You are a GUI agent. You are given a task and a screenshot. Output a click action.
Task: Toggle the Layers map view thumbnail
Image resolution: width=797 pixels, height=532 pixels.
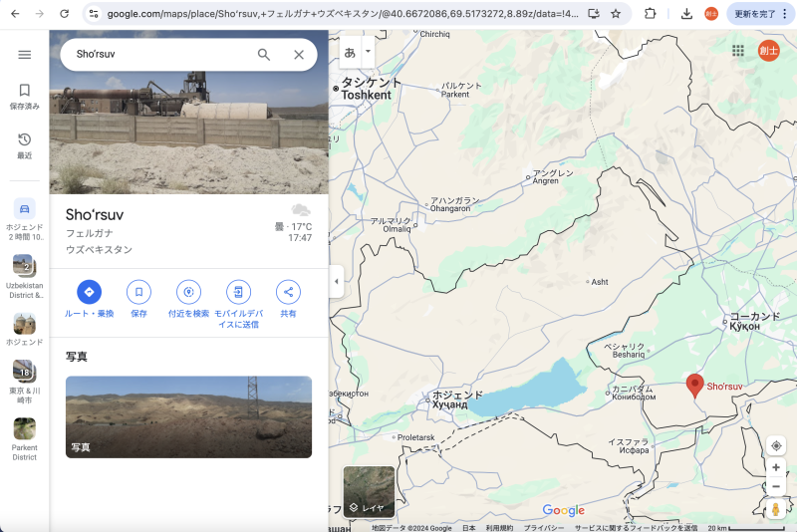pyautogui.click(x=369, y=492)
